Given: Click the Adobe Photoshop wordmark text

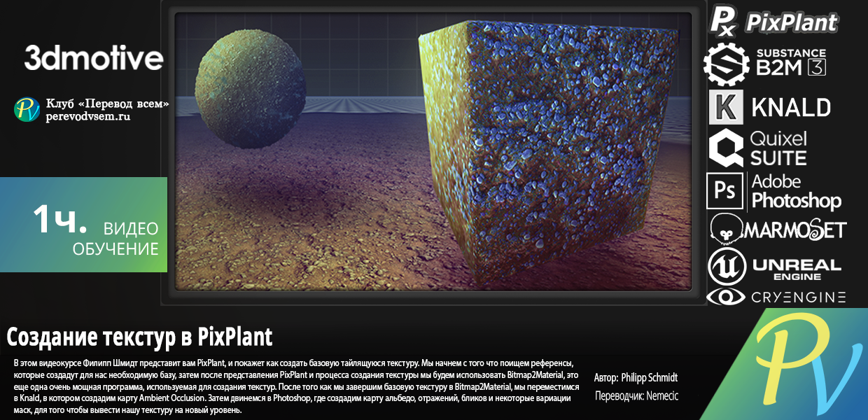Looking at the screenshot, I should [x=797, y=192].
